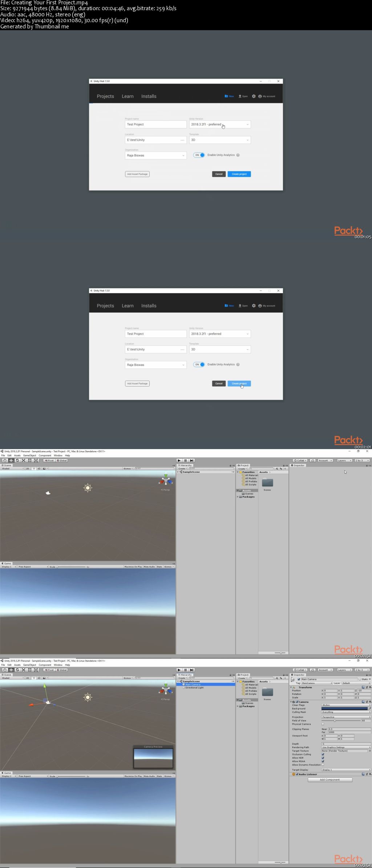Open the cloud Services icon in the 00:03:52 frame

[312, 670]
